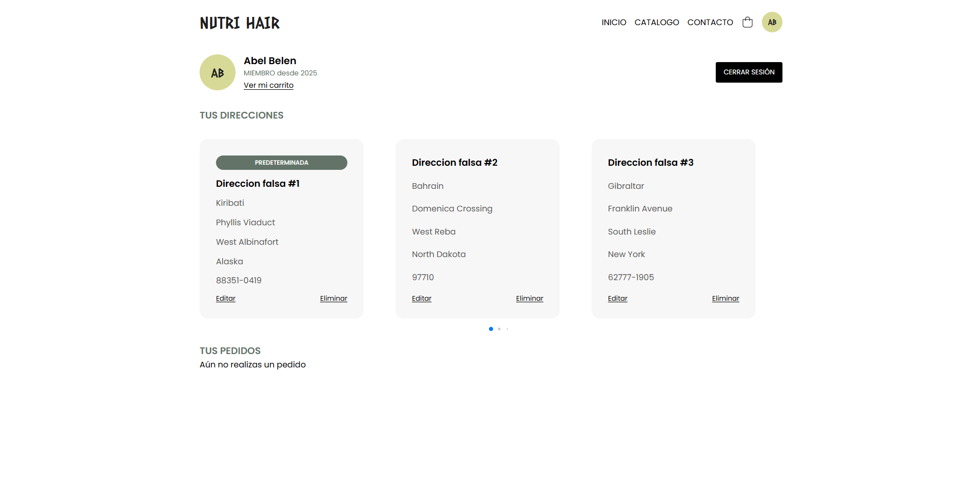Edit Direccion falsa #2 address
Viewport: 980px width, 488px height.
click(x=421, y=299)
